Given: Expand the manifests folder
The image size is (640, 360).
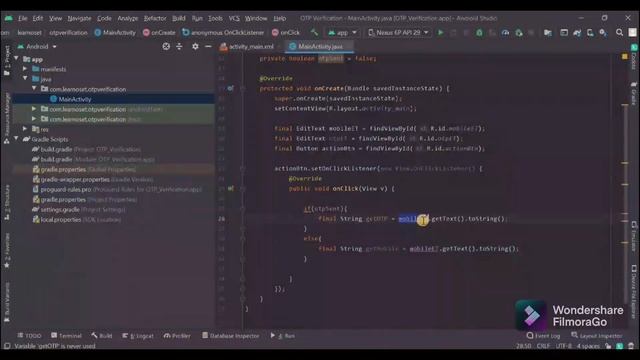Looking at the screenshot, I should pos(25,69).
